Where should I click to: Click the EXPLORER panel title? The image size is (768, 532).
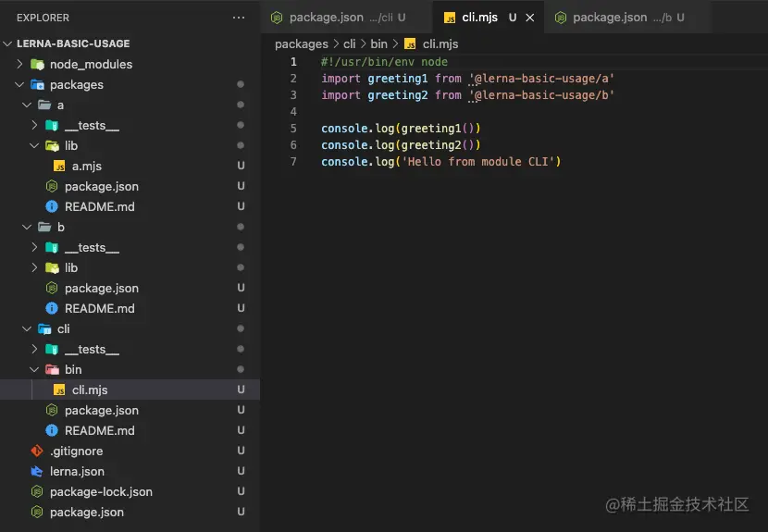[x=43, y=18]
